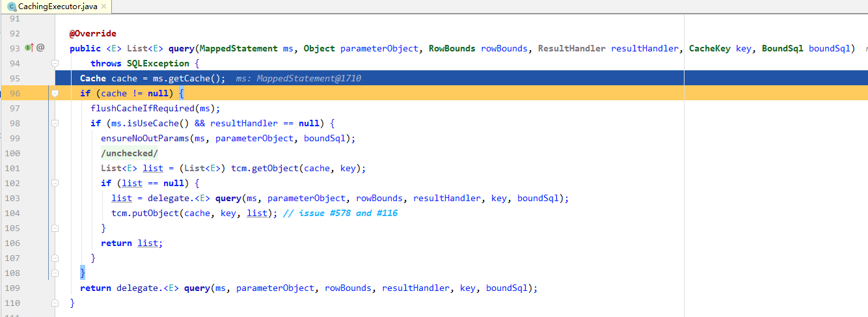
Task: Click line number 96 in the gutter
Action: pos(15,93)
